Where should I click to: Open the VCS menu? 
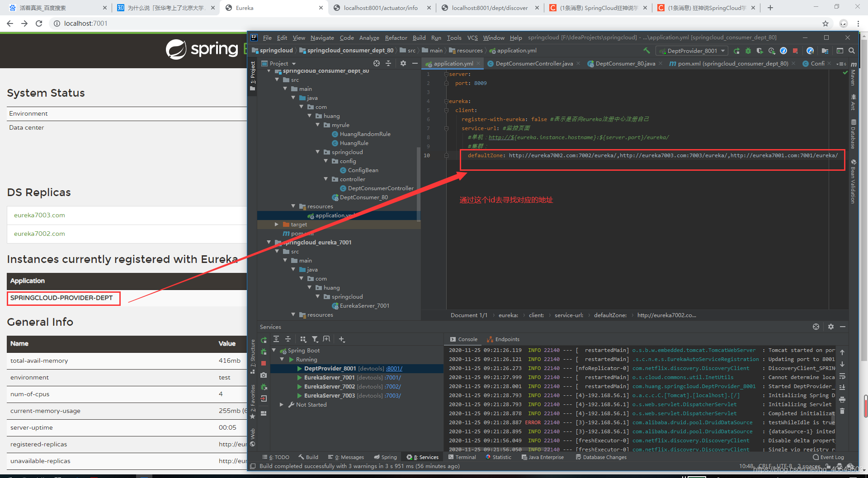[x=472, y=38]
